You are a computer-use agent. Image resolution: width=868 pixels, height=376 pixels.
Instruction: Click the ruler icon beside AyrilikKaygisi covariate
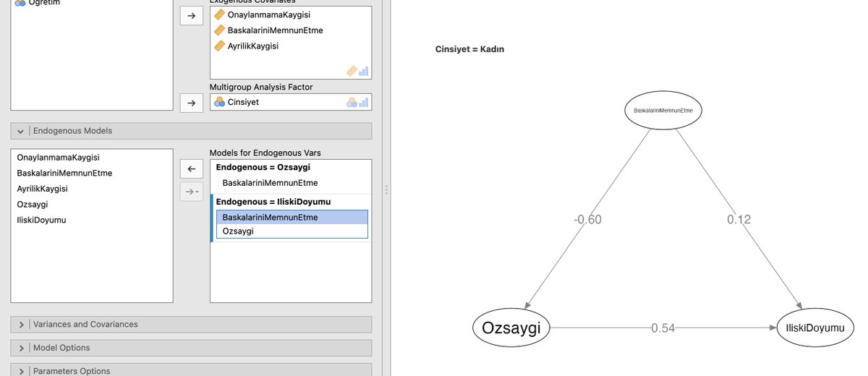click(x=220, y=46)
